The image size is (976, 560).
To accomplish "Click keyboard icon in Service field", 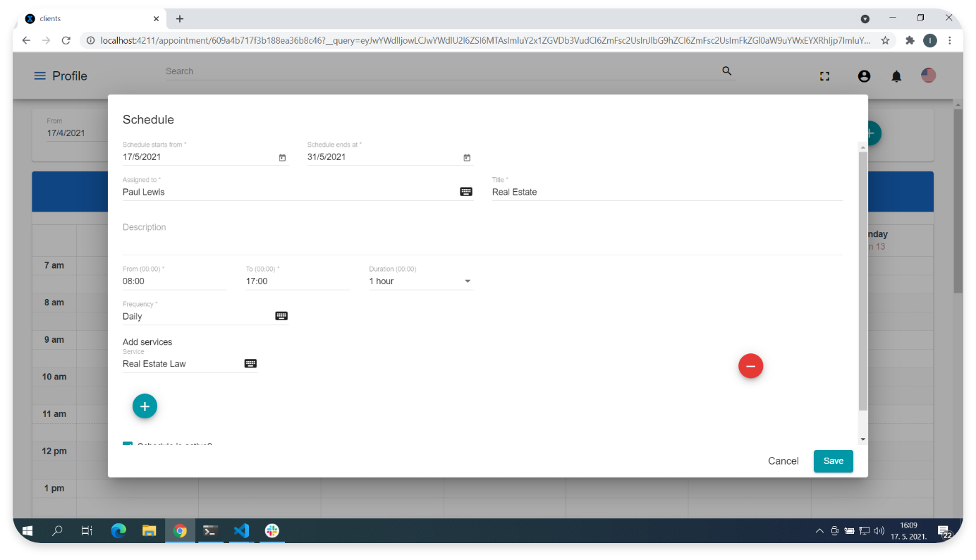I will [x=250, y=363].
